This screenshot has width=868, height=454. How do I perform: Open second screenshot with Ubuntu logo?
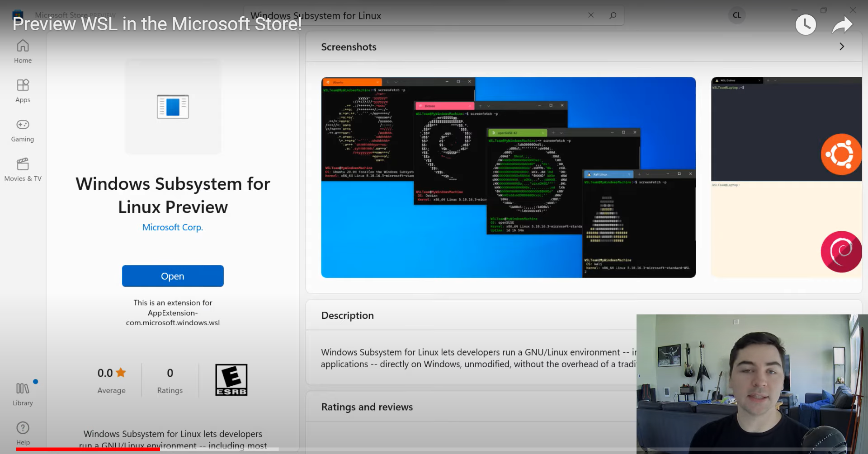tap(787, 177)
